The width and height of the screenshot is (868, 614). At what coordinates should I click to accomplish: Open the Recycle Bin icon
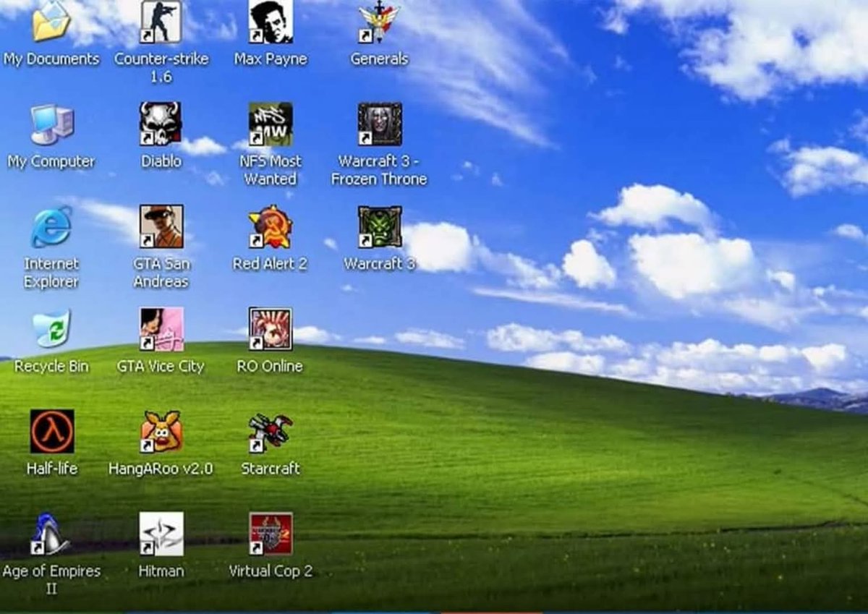pyautogui.click(x=51, y=329)
